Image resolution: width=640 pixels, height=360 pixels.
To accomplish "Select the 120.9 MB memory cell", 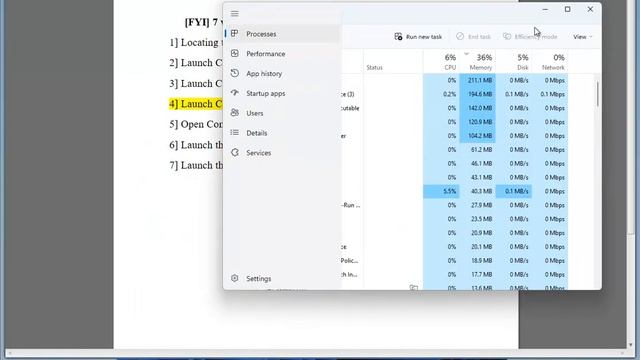I will tap(478, 122).
